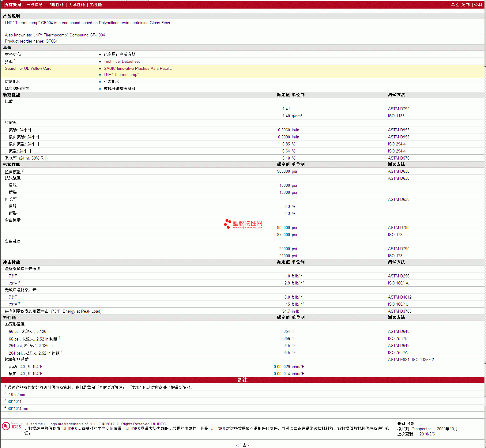
Task: Click the 亚太地区 availability value
Action: (111, 82)
